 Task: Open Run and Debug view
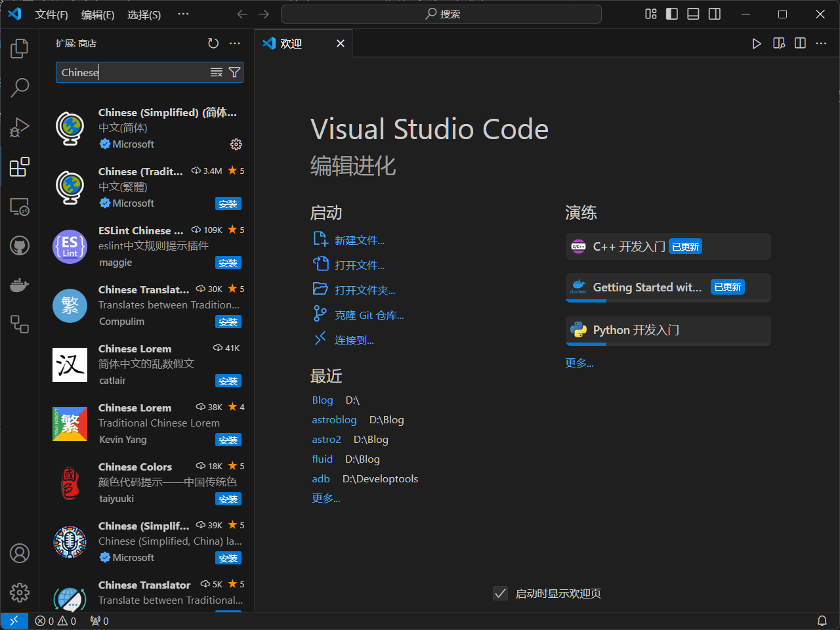point(20,127)
